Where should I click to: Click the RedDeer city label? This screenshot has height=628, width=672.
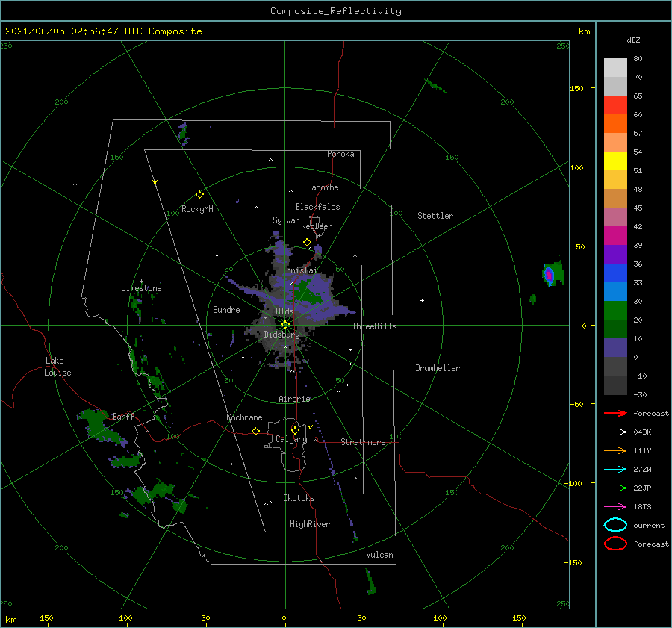[x=317, y=226]
